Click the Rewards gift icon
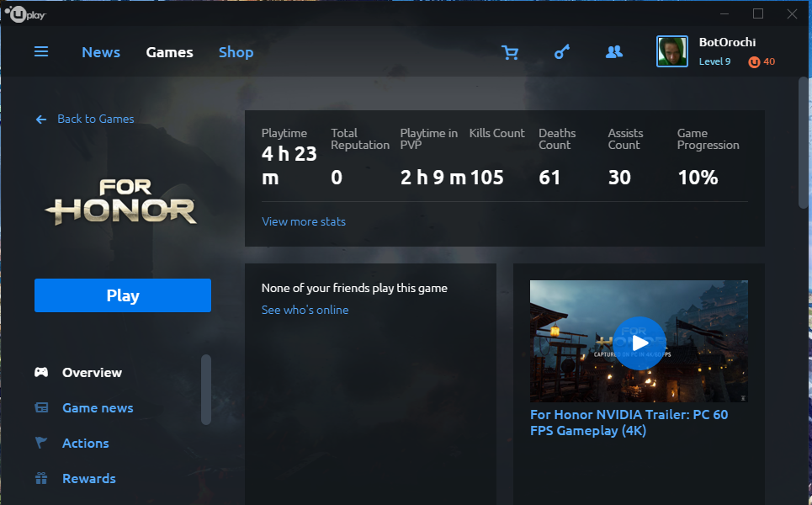 [41, 478]
